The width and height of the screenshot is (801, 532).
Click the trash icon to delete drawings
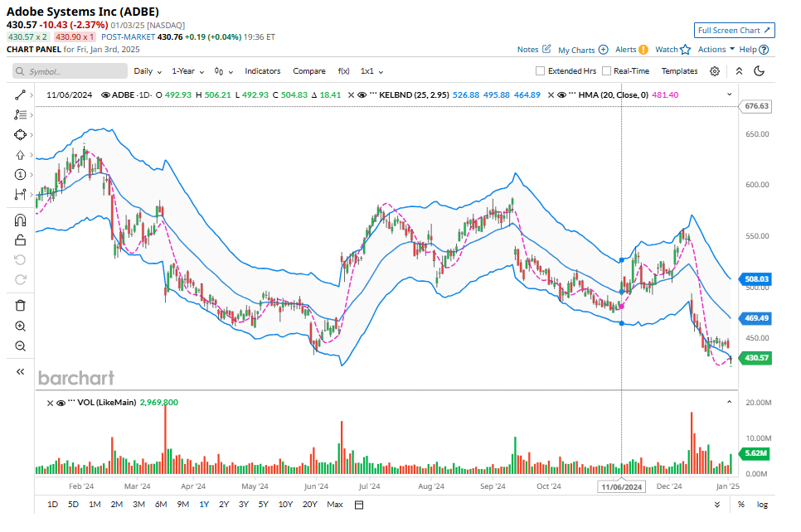tap(20, 306)
